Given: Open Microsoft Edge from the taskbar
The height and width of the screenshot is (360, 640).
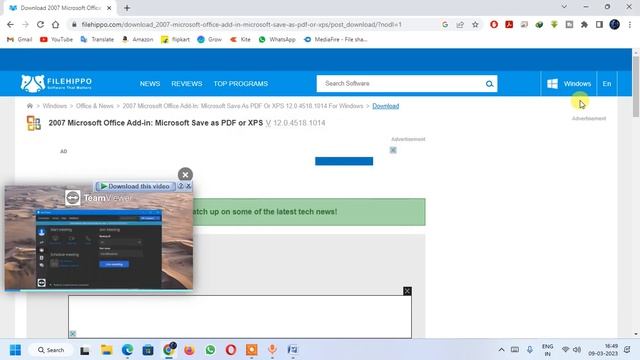Looking at the screenshot, I should click(x=127, y=350).
